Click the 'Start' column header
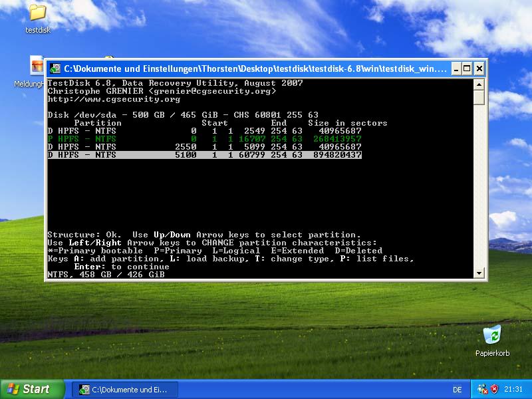Screen dimensions: 532x399 [x=214, y=123]
